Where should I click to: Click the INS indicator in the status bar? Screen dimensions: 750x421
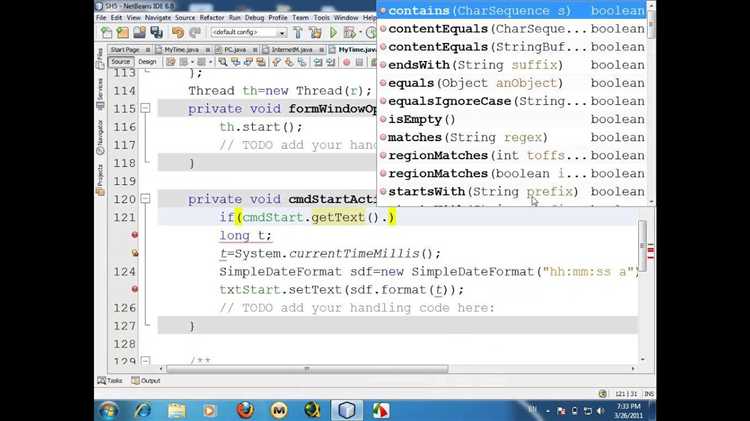pos(649,394)
